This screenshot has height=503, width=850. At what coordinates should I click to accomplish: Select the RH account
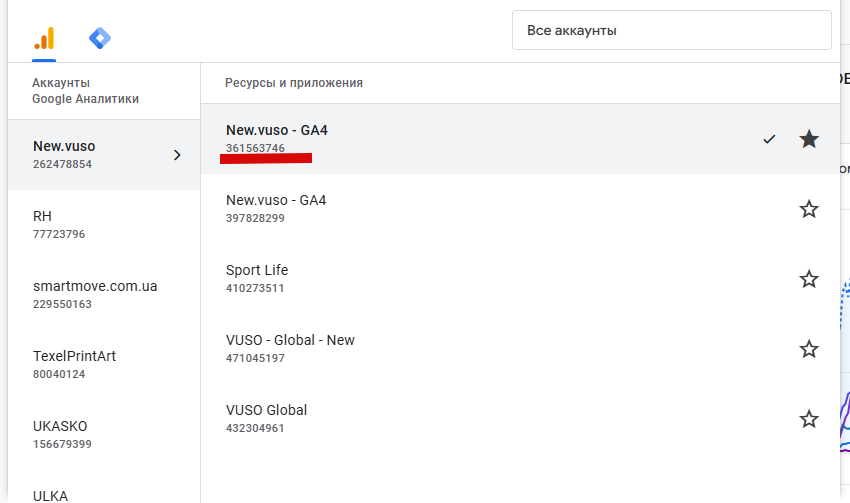click(104, 225)
